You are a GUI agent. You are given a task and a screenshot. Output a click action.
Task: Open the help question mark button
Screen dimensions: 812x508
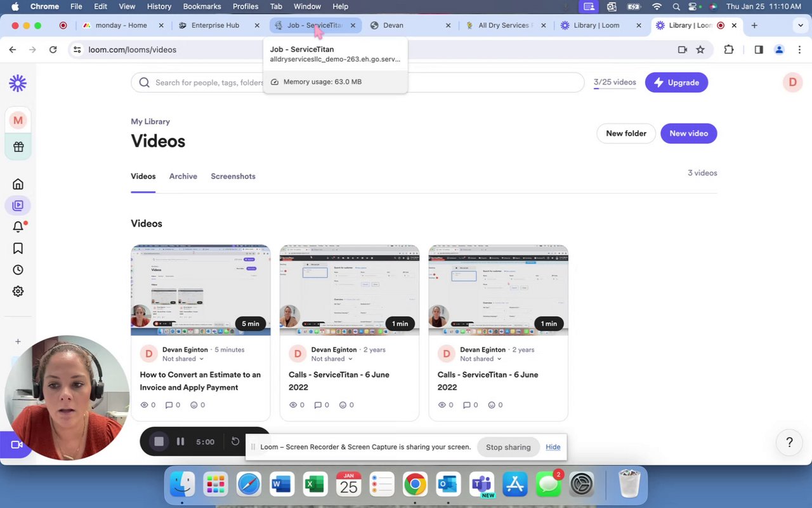[x=789, y=443]
